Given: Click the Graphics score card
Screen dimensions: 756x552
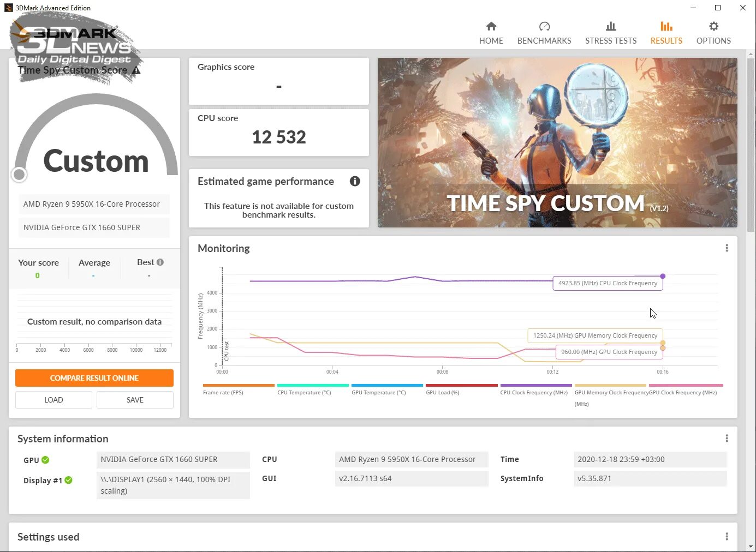Looking at the screenshot, I should click(x=279, y=81).
